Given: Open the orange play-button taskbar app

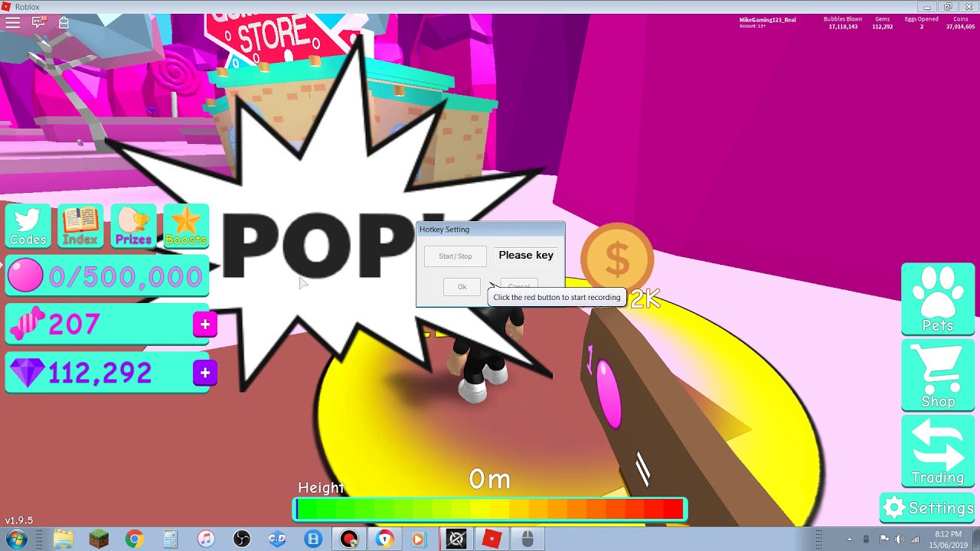Looking at the screenshot, I should click(x=418, y=540).
